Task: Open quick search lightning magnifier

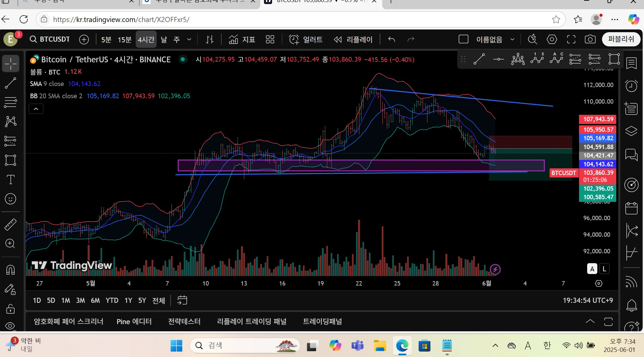Action: tap(533, 39)
